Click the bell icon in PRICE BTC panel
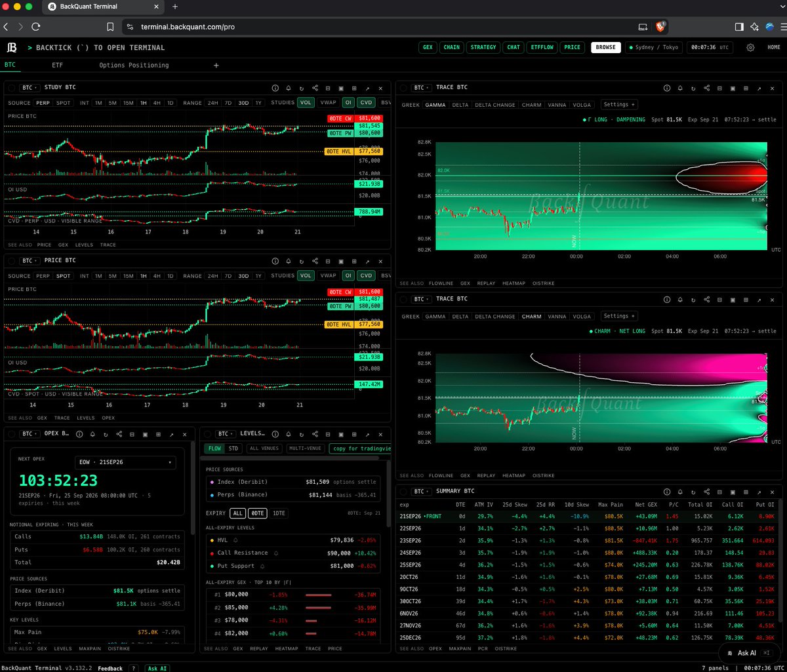This screenshot has width=787, height=672. coord(289,261)
